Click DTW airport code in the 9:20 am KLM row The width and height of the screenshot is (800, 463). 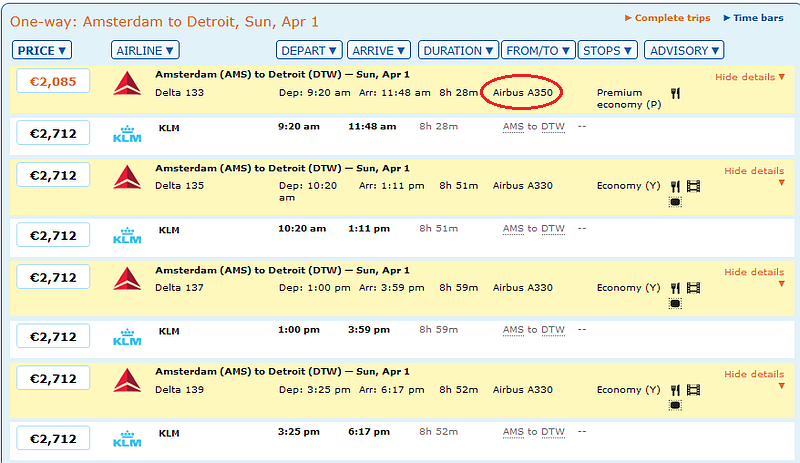tap(553, 127)
